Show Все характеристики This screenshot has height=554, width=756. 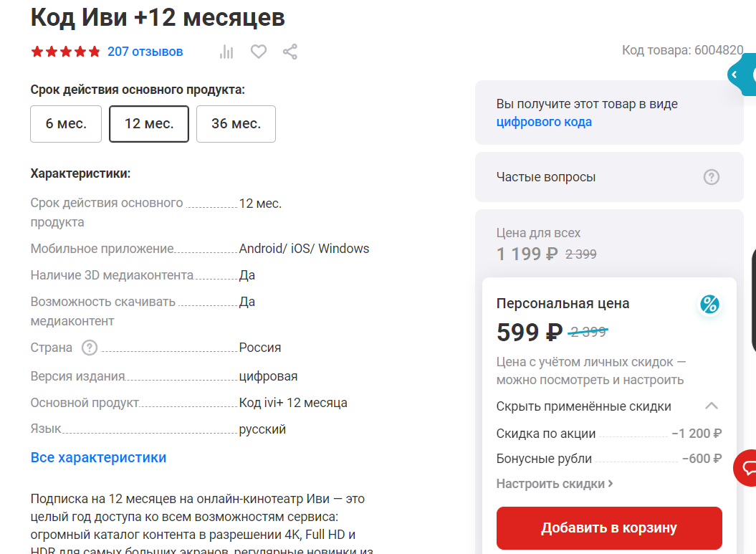click(x=98, y=457)
